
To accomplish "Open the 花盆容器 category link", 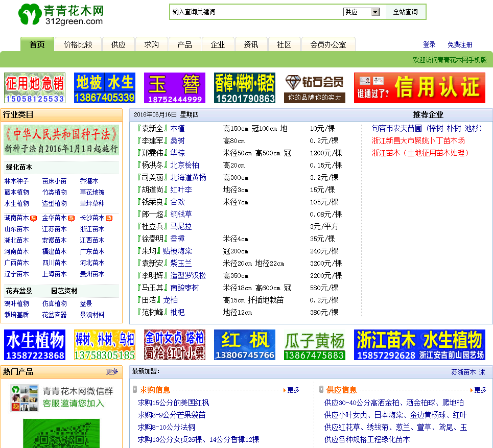I will click(54, 315).
